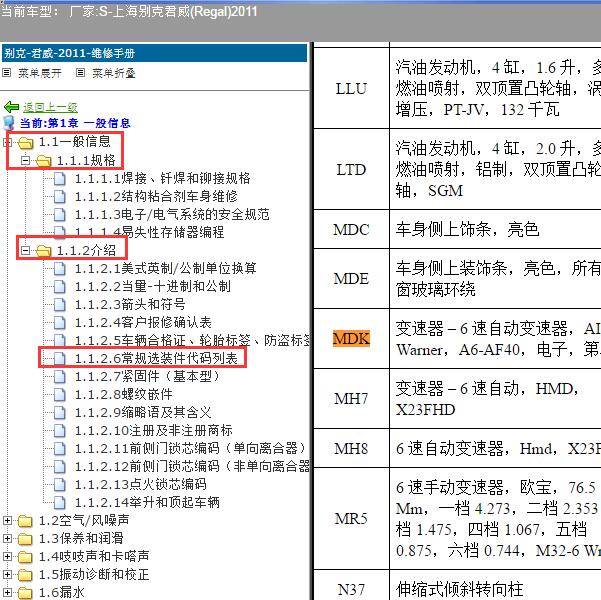Viewport: 601px width, 600px height.
Task: Click the folder icon of 1.5振动诊断和校正
Action: (26, 575)
